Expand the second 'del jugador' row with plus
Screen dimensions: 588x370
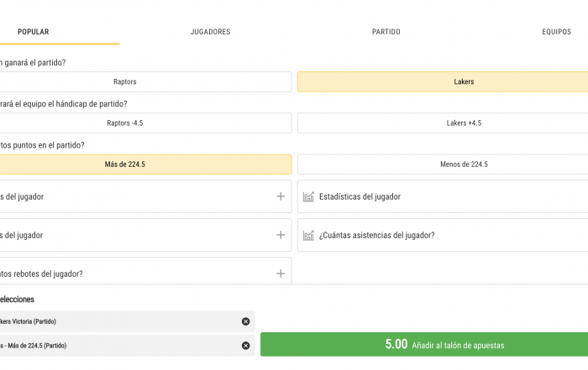[281, 235]
